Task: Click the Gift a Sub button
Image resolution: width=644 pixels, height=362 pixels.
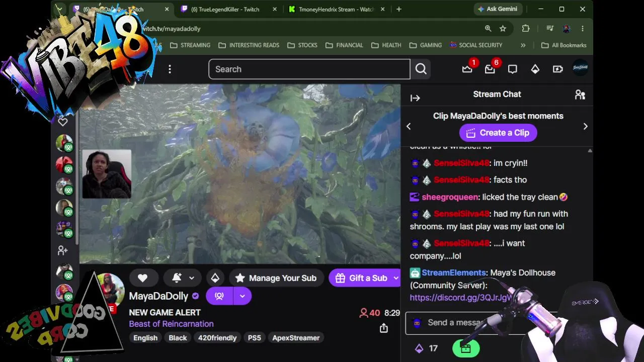Action: (x=361, y=278)
